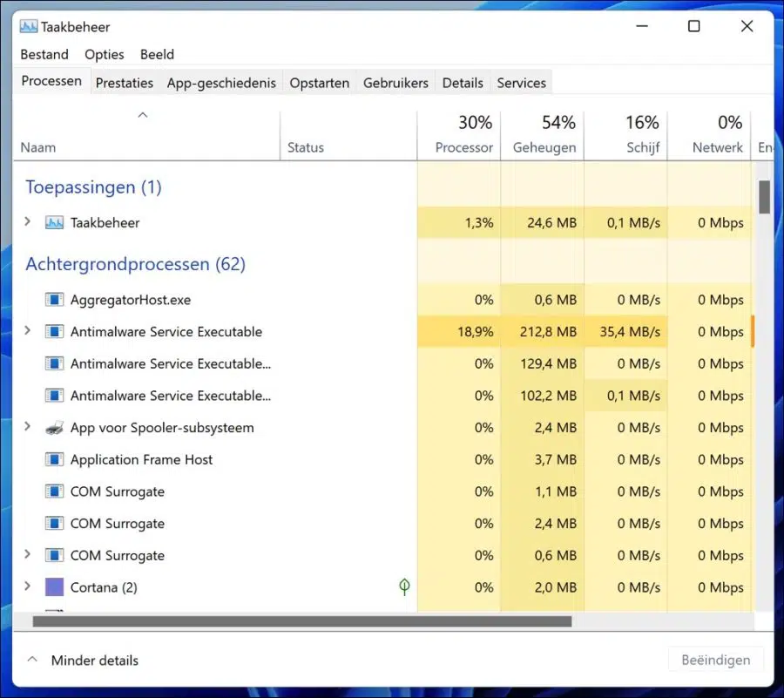Select the AggregatorHost.exe process name

pos(131,300)
